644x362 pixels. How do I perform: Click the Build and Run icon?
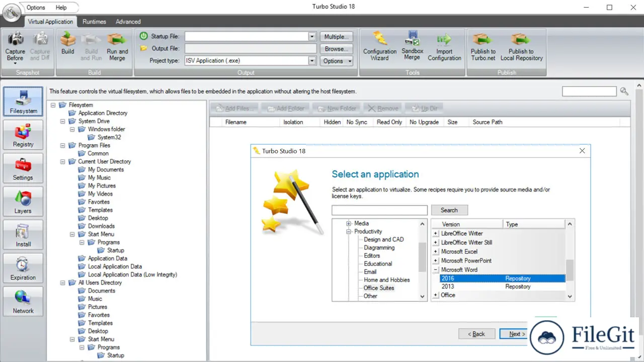[92, 39]
